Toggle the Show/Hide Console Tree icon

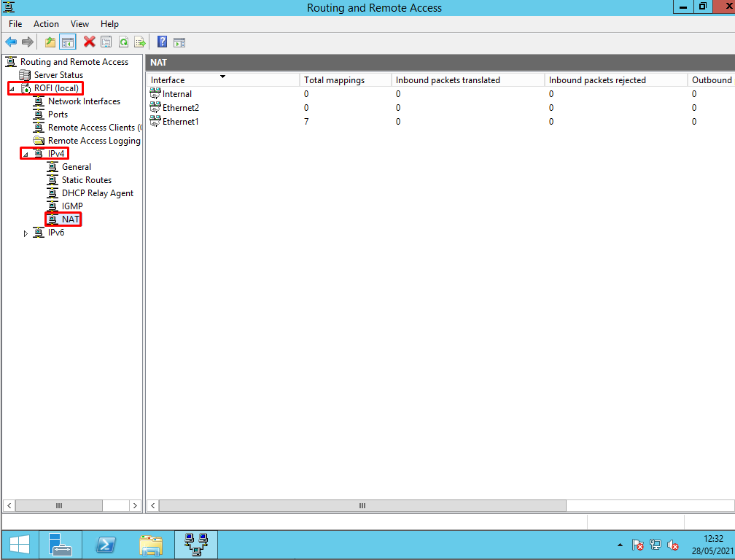(68, 42)
